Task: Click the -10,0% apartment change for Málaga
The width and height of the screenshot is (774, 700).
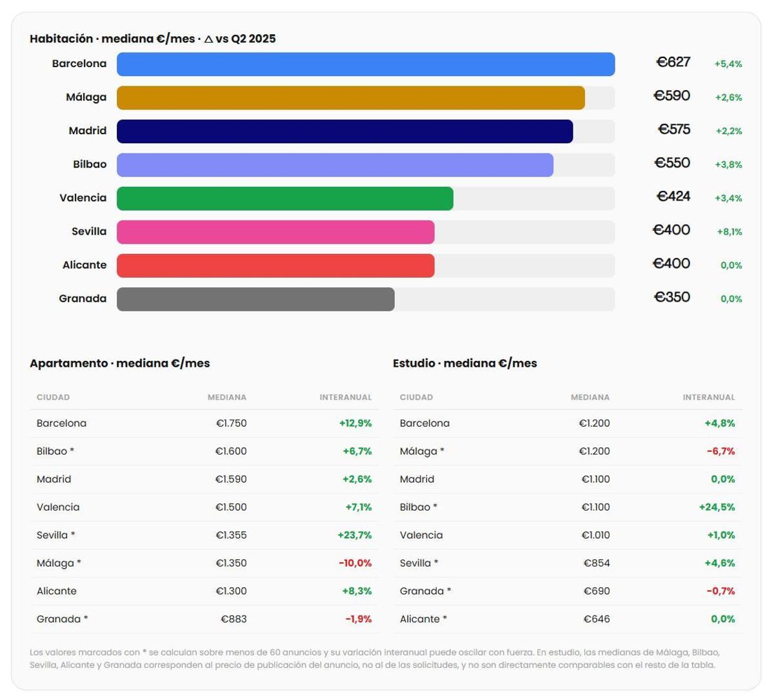Action: pos(355,563)
